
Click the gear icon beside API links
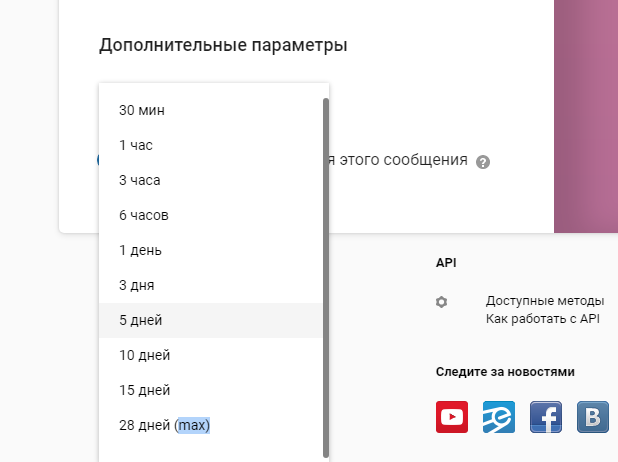[442, 302]
